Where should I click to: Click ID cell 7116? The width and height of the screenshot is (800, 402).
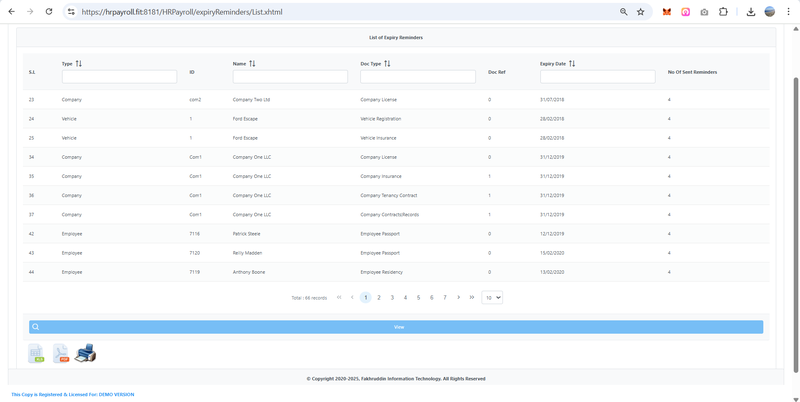click(x=194, y=234)
